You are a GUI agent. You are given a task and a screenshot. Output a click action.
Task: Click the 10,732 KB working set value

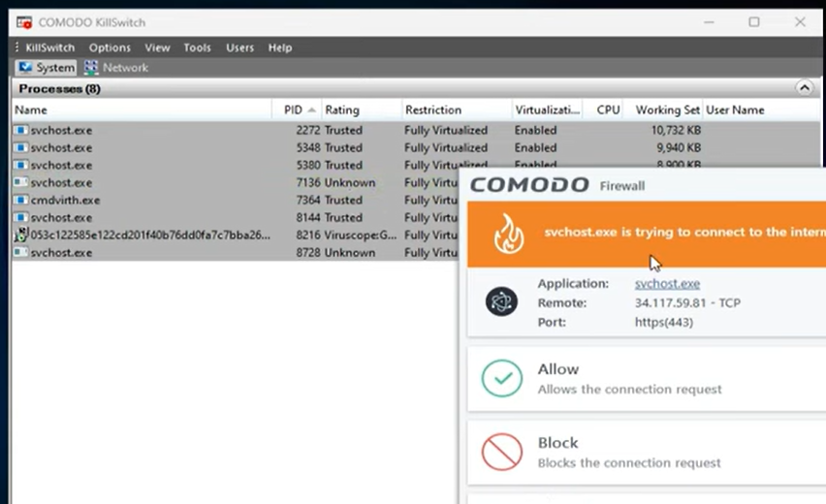[x=676, y=130]
